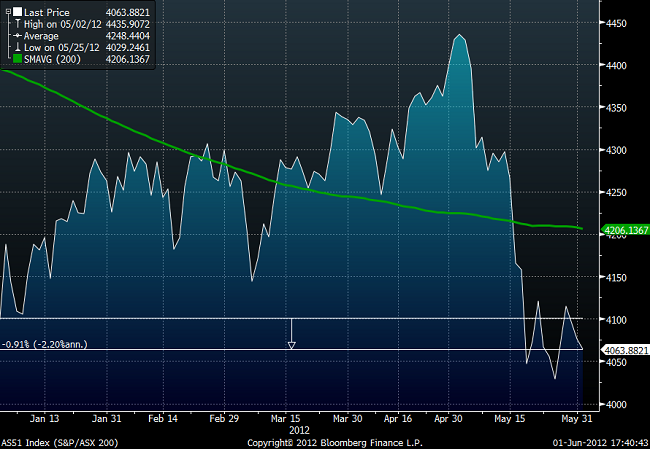Click the downward arrow annotation marker
The height and width of the screenshot is (449, 650).
pyautogui.click(x=291, y=344)
